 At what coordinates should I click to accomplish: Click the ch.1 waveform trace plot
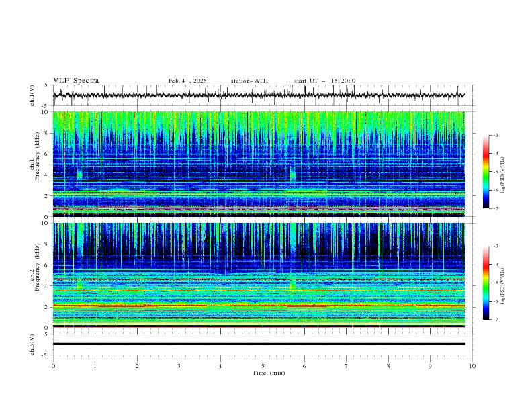(x=259, y=95)
